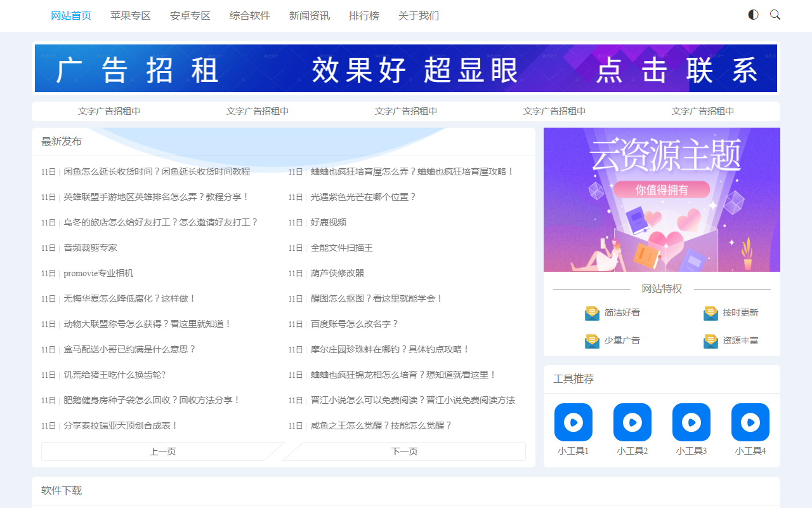
Task: Launch the 小工具4 play icon
Action: (x=750, y=422)
